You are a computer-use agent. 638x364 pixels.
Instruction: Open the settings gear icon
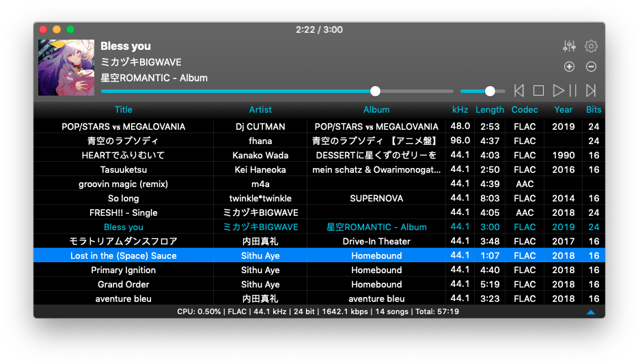pos(591,46)
